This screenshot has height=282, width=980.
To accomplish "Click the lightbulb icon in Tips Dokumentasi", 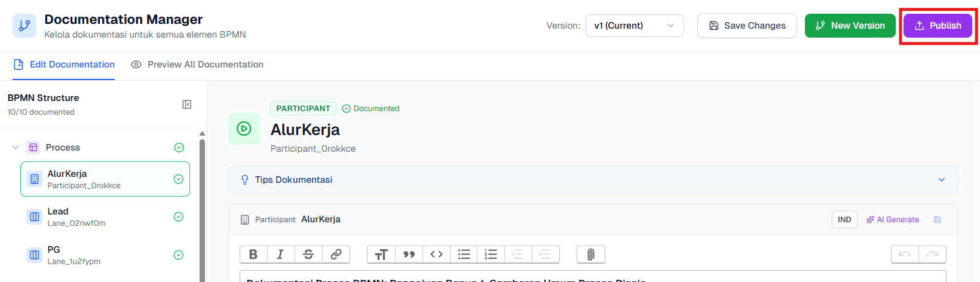I will point(244,180).
